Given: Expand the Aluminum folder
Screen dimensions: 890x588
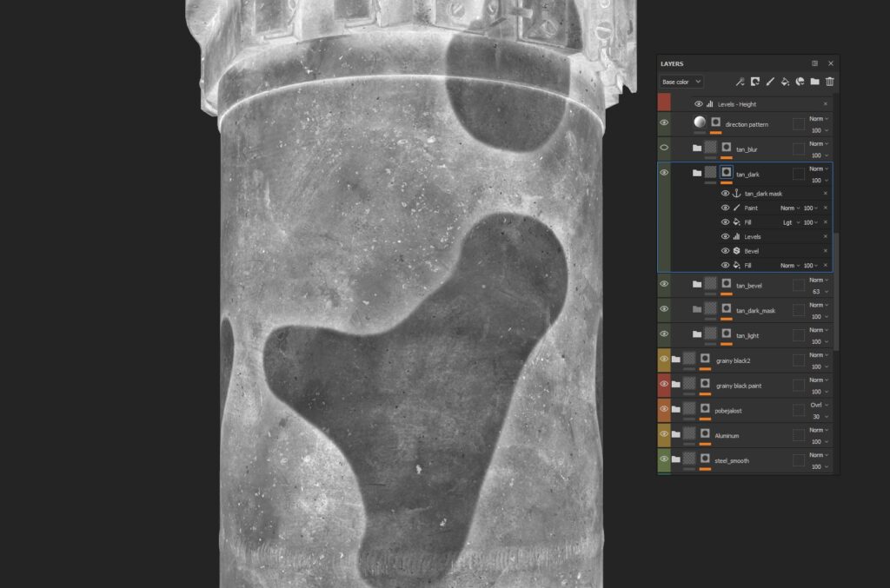Looking at the screenshot, I should click(x=676, y=433).
